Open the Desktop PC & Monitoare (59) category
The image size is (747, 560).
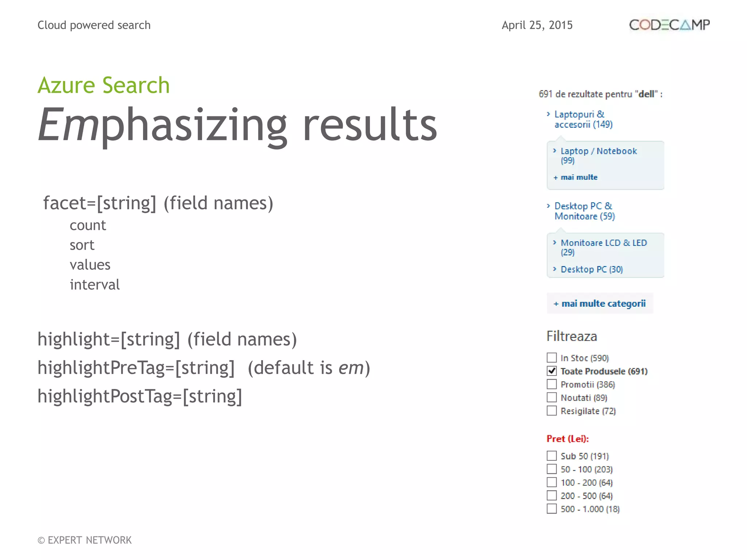click(584, 211)
